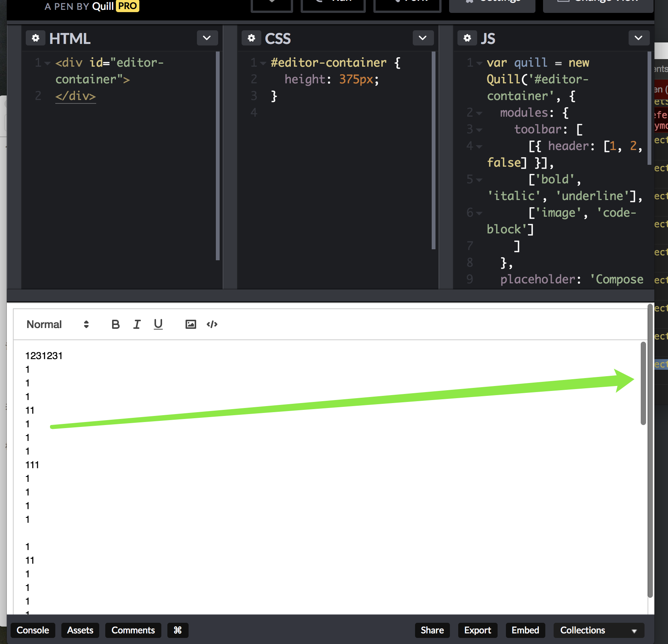Screen dimensions: 668x644
Task: Insert a code block in the editor
Action: point(212,324)
